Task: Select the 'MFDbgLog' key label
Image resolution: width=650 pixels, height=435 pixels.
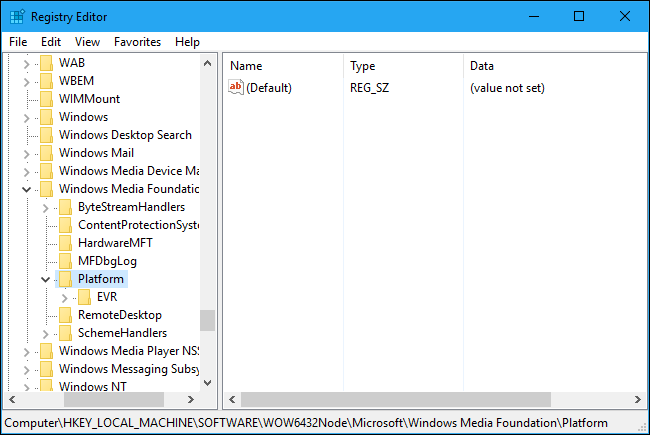Action: (x=107, y=261)
